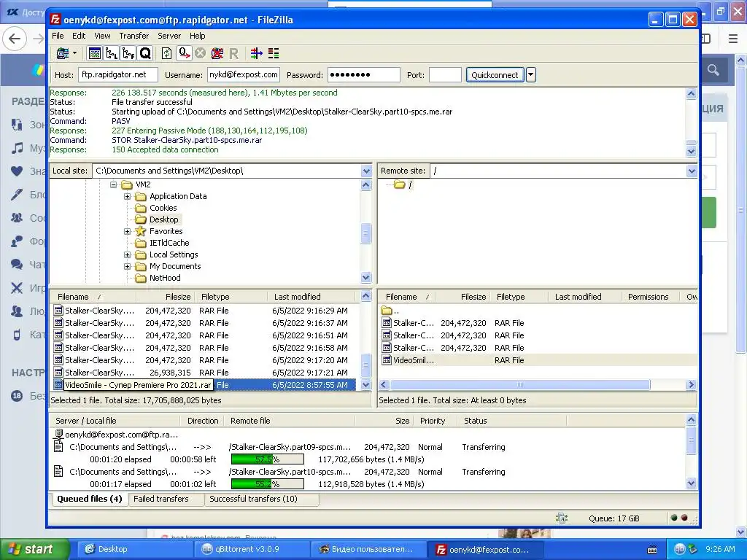Click the browser back arrow behind FileZilla
The height and width of the screenshot is (560, 747).
coord(15,39)
